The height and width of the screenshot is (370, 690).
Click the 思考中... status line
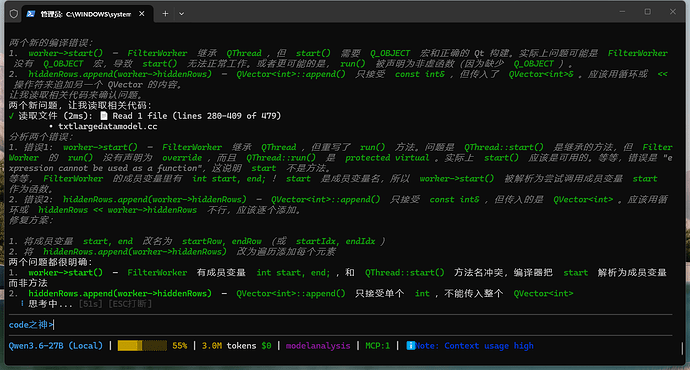pyautogui.click(x=50, y=304)
